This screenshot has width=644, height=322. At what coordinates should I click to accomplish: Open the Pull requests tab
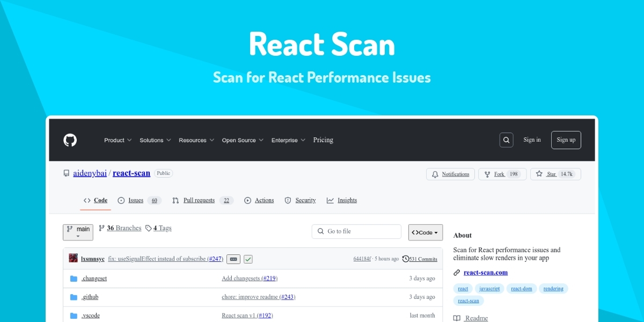pos(199,200)
